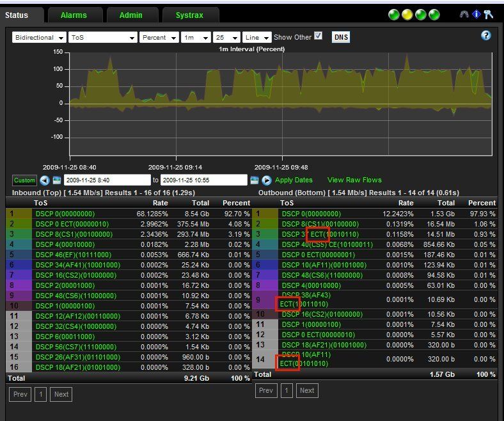The height and width of the screenshot is (421, 504).
Task: Open outbound DSCP 40(CS5) CE(10100011) entry
Action: click(327, 244)
